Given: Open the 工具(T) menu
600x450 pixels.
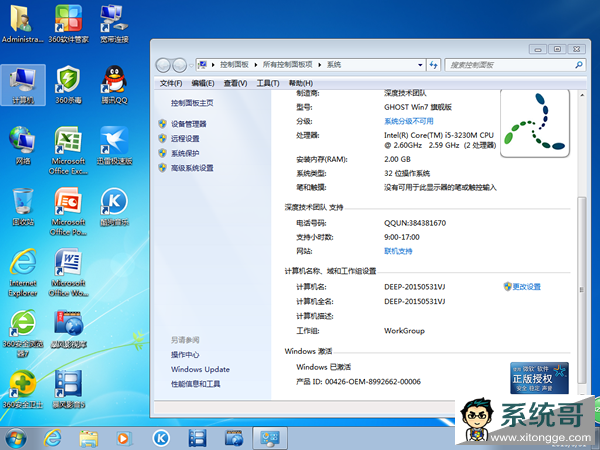Looking at the screenshot, I should click(x=268, y=83).
